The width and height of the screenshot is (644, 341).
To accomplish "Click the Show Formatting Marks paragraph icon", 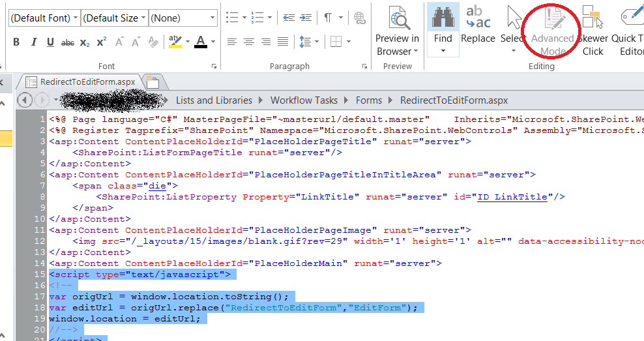I will pyautogui.click(x=328, y=17).
